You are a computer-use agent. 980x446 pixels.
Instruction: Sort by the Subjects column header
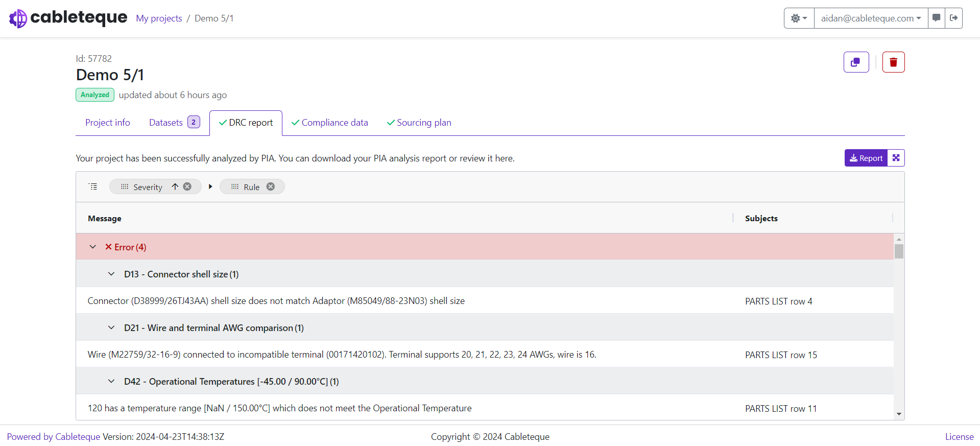[x=761, y=218]
